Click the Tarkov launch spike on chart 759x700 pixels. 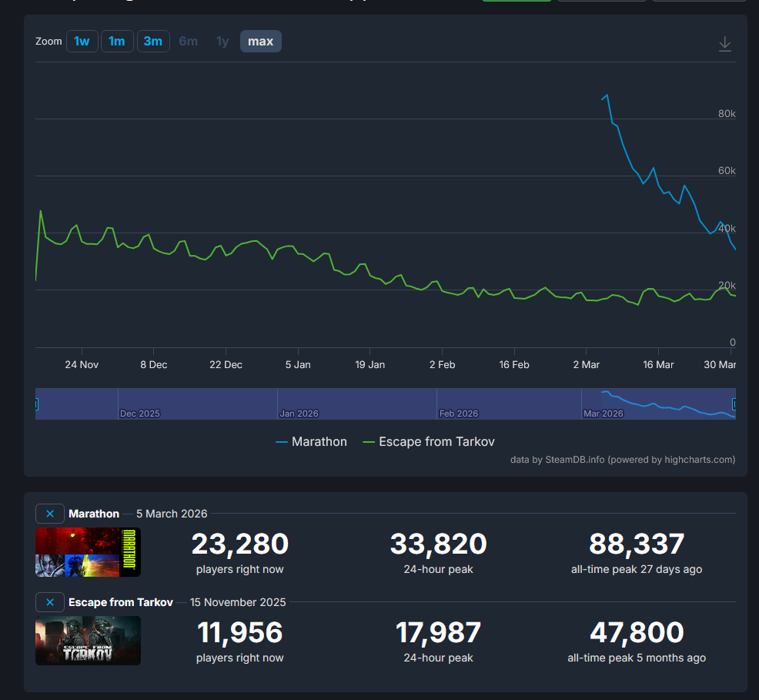41,211
